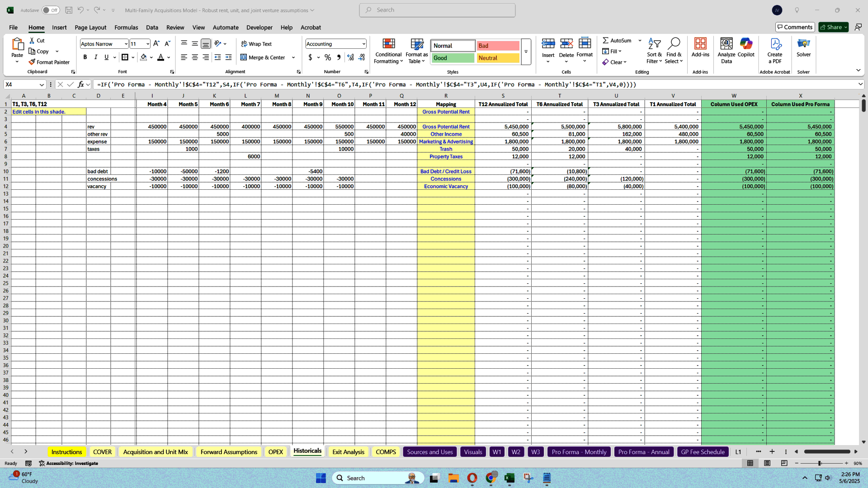Click the Insert Function fx icon

(80, 84)
